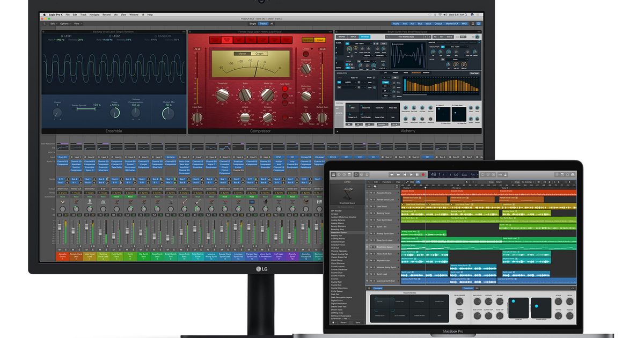Click the Ensemble Output Mix knob
Viewport: 644px width, 338px height.
pyautogui.click(x=169, y=114)
